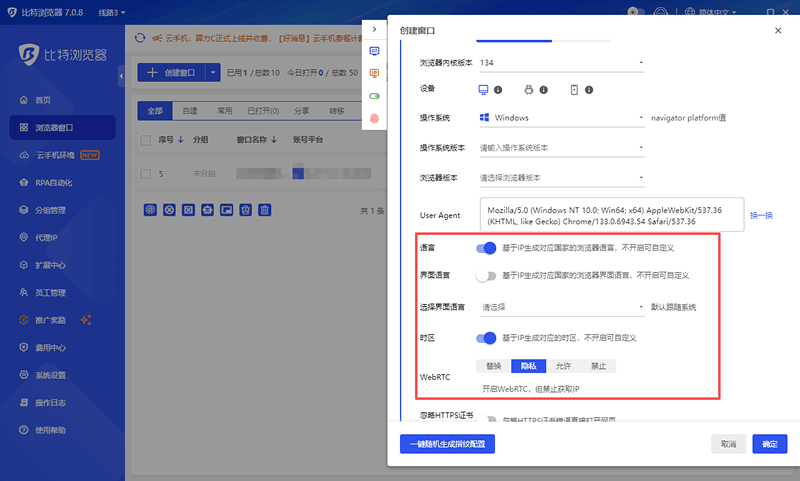
Task: Open the 操作系统 Windows dropdown
Action: [561, 118]
